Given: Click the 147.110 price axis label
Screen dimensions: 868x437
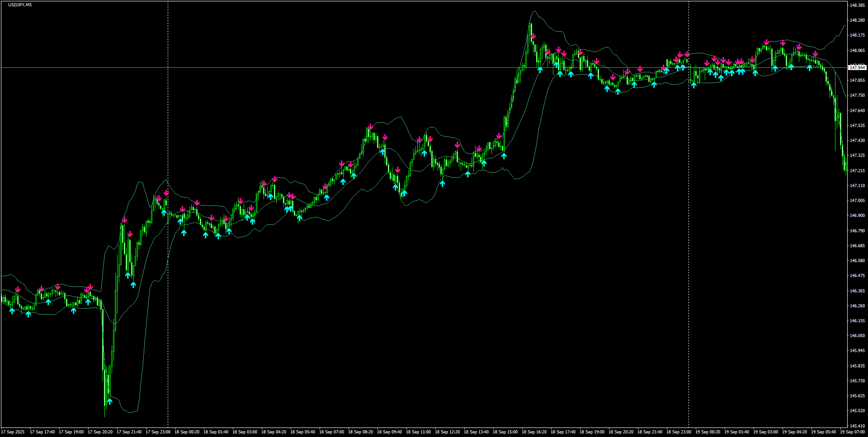Looking at the screenshot, I should tap(857, 186).
